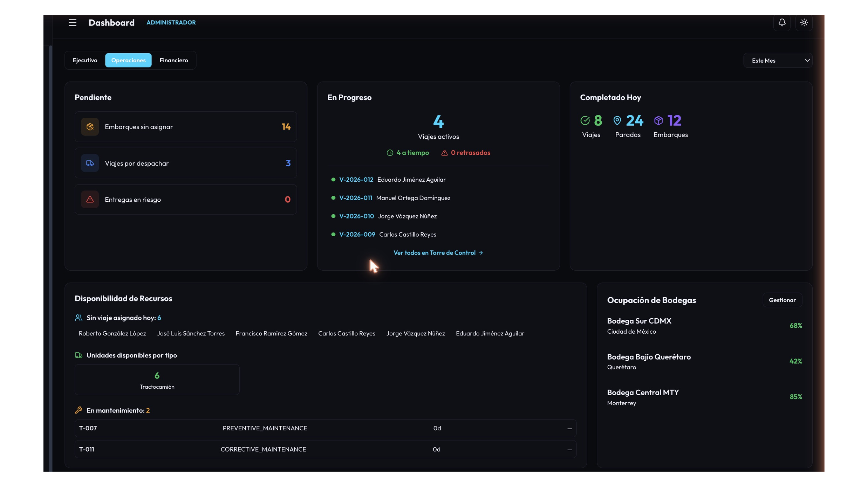Open the Embarques sin asignar card

pos(186,127)
